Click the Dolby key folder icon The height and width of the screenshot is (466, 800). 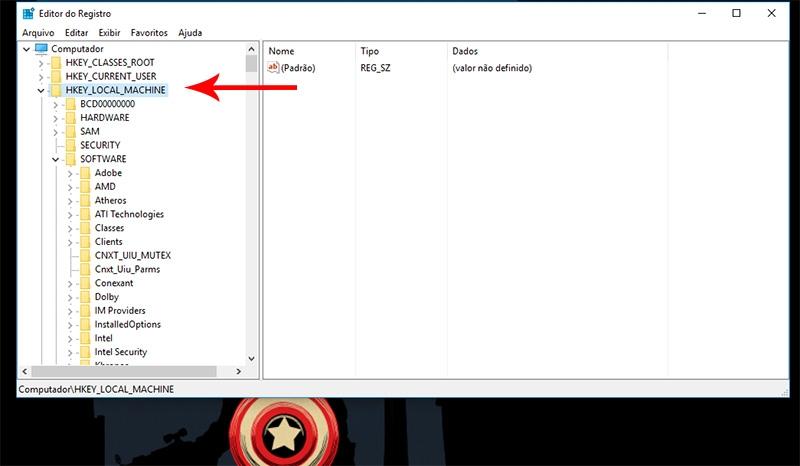(84, 297)
